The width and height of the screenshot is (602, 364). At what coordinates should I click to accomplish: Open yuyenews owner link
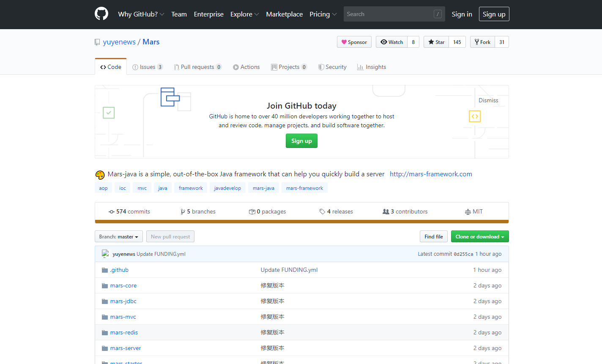tap(119, 42)
